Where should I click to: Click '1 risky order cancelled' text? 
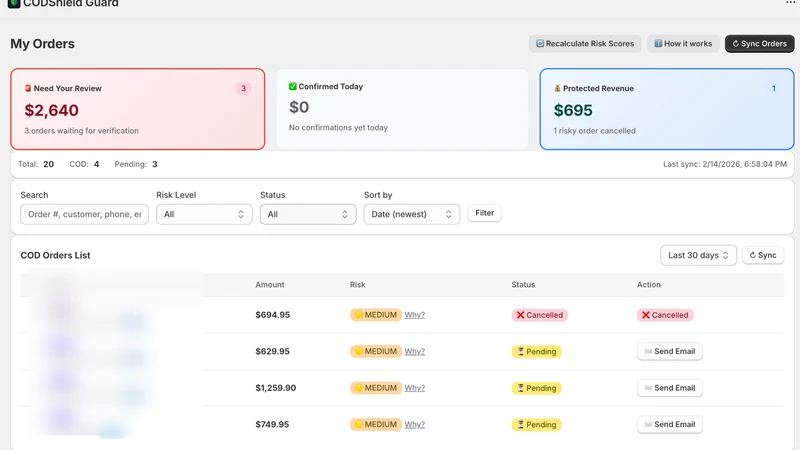[x=594, y=131]
